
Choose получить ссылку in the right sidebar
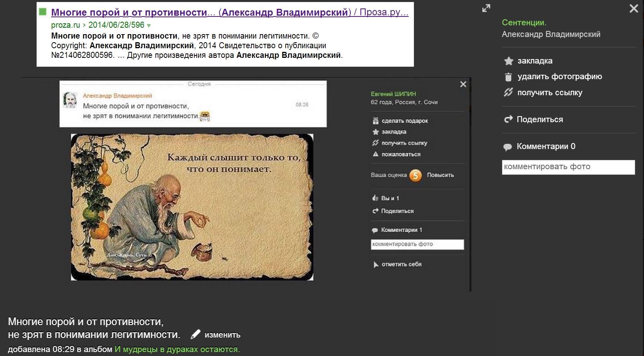click(549, 92)
